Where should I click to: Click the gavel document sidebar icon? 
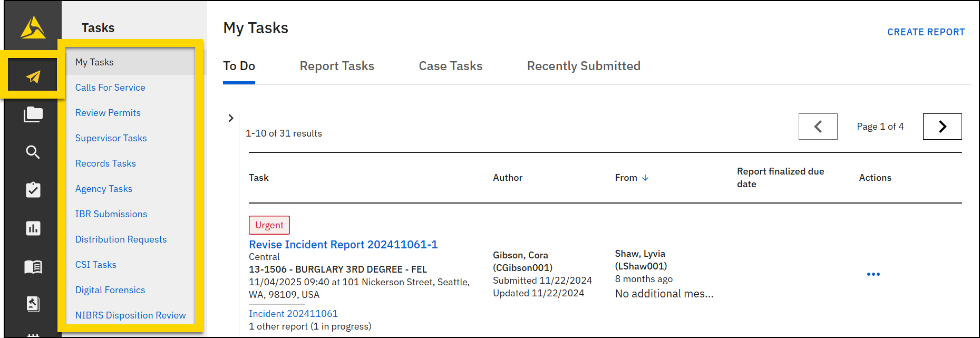33,304
